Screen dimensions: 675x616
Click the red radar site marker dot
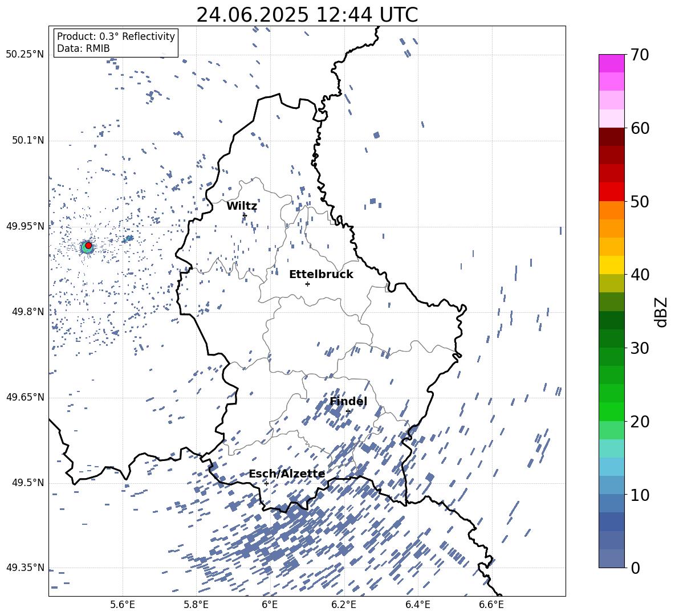point(88,246)
